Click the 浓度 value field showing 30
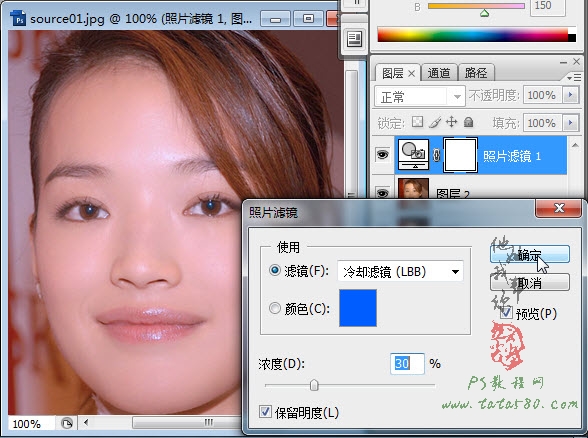 [x=407, y=363]
